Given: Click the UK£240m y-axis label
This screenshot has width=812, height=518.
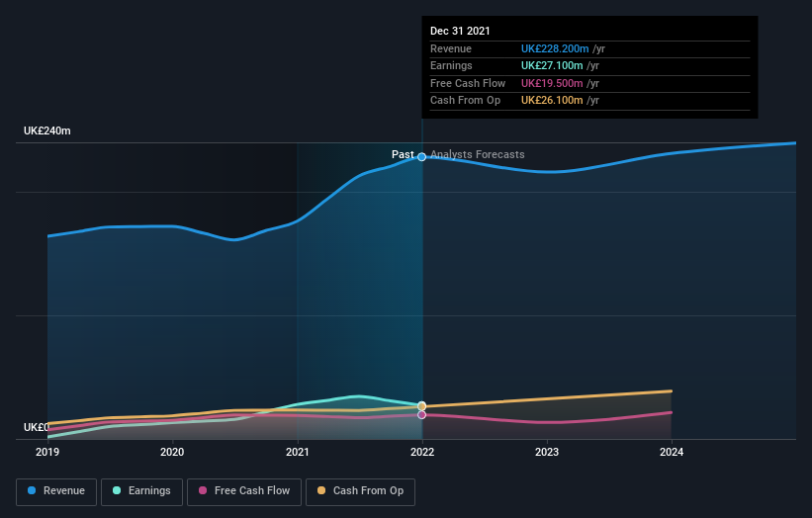Looking at the screenshot, I should tap(47, 130).
